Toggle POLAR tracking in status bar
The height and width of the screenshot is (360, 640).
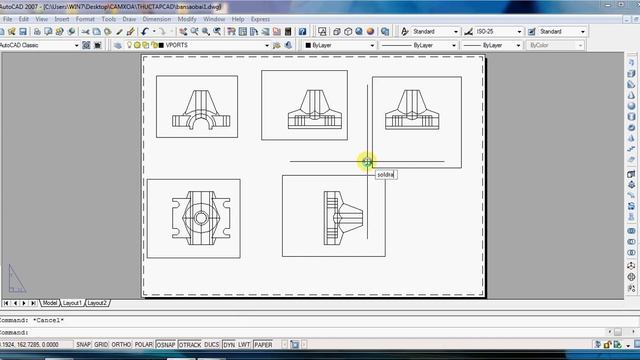(144, 345)
